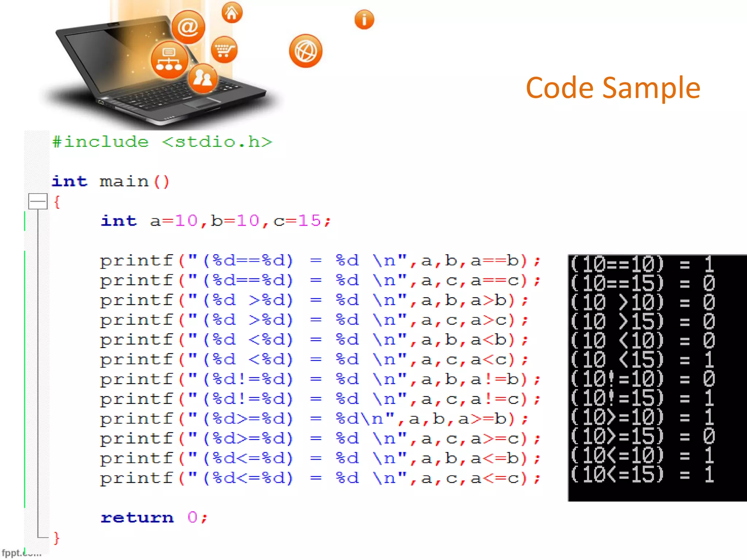The image size is (747, 560).
Task: Click the orange info icon bubble
Action: tap(364, 19)
